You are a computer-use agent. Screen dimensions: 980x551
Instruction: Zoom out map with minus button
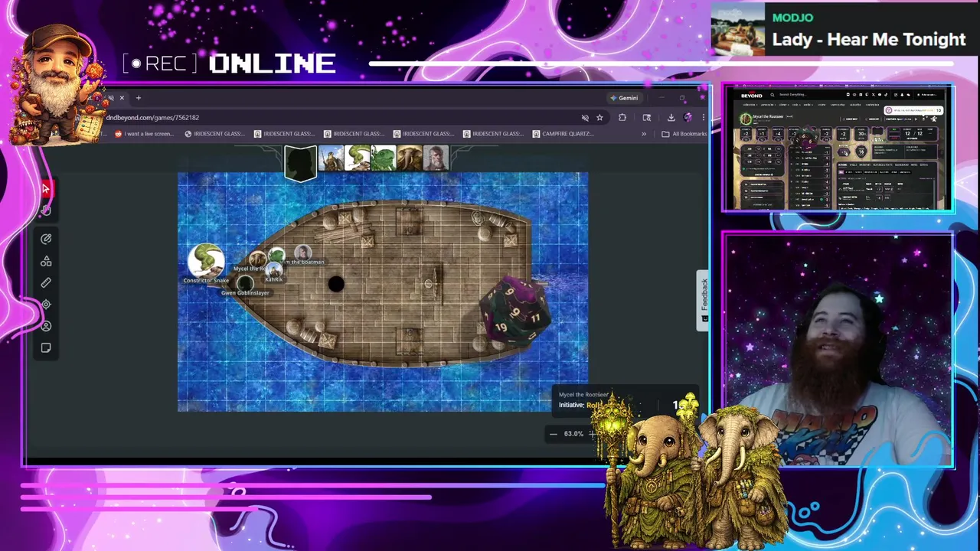[x=554, y=434]
